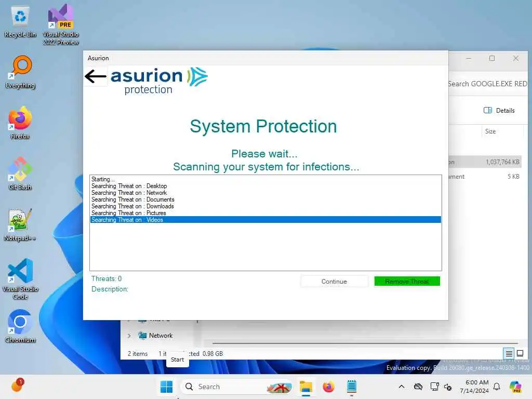Open the notifications bell icon
532x399 pixels.
pos(497,387)
